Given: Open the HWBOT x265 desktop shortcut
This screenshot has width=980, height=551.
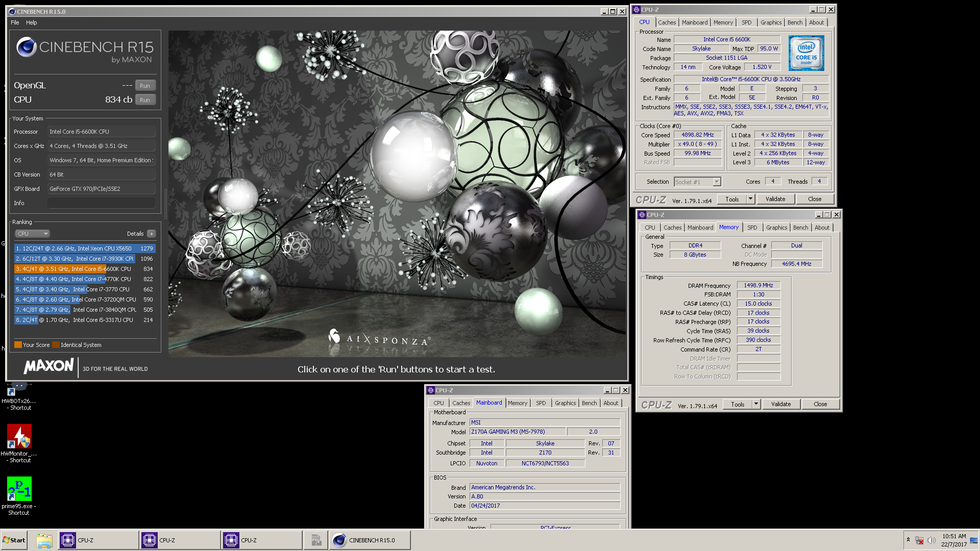Looking at the screenshot, I should coord(18,395).
